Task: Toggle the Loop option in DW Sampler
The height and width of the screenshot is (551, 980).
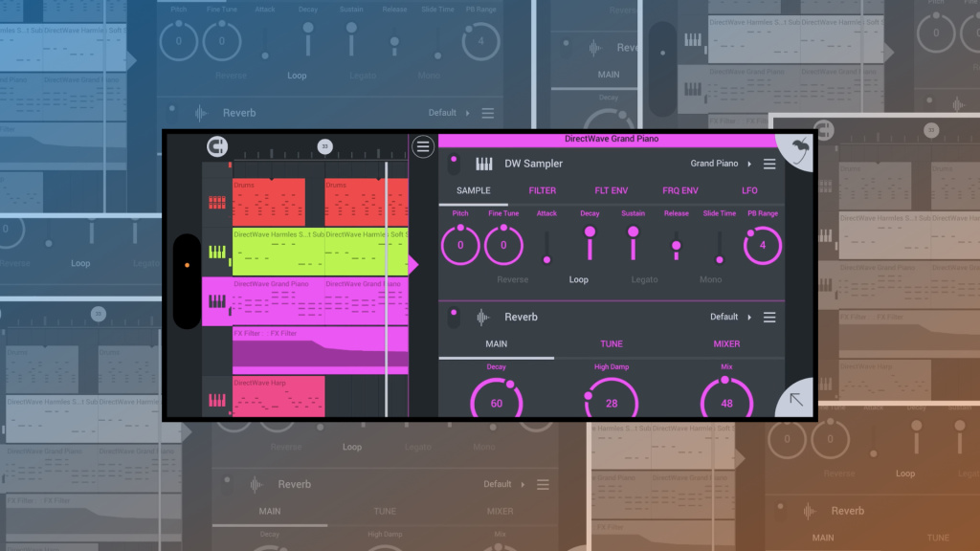Action: [579, 280]
